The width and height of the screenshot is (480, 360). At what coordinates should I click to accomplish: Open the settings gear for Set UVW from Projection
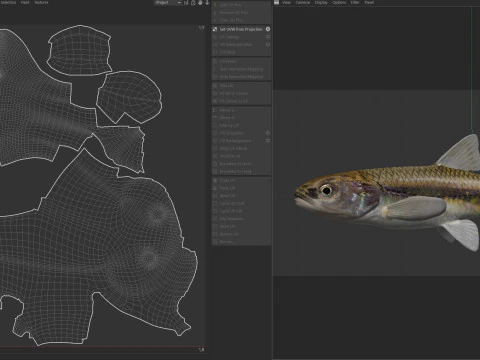pos(268,29)
